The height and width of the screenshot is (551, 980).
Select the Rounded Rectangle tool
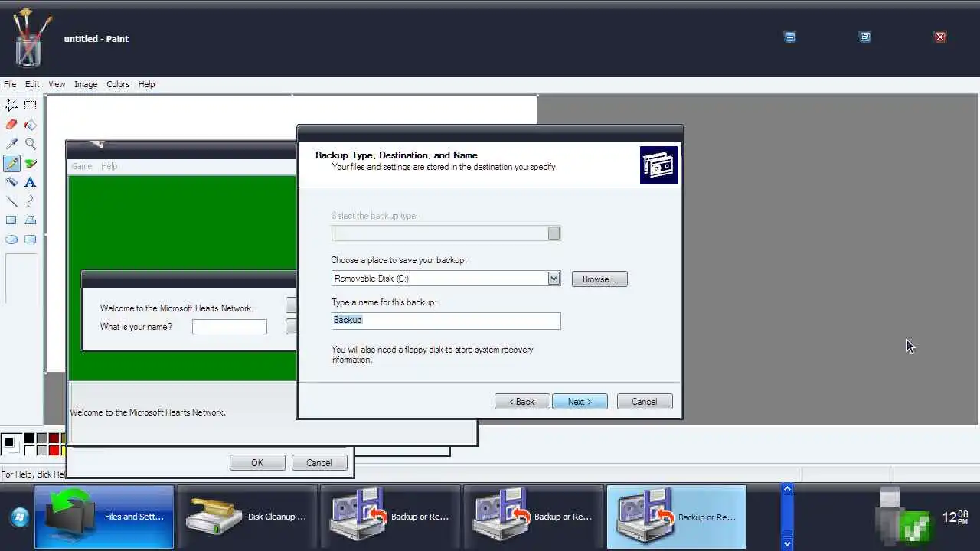(x=30, y=239)
